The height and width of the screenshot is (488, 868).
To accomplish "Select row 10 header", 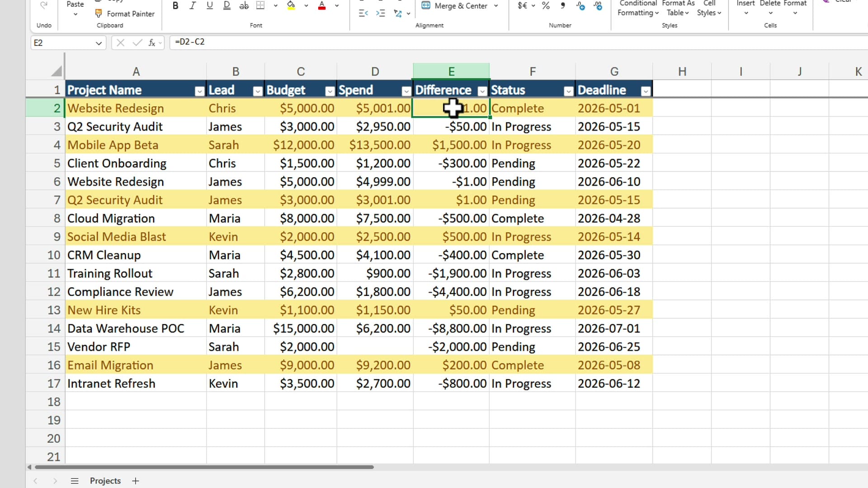I will point(46,255).
